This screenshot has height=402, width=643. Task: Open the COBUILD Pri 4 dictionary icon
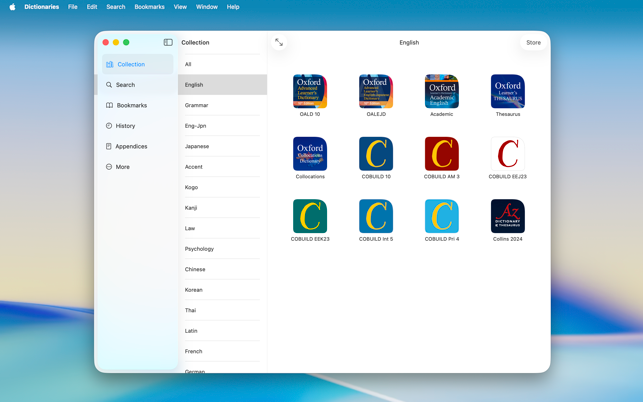(442, 216)
